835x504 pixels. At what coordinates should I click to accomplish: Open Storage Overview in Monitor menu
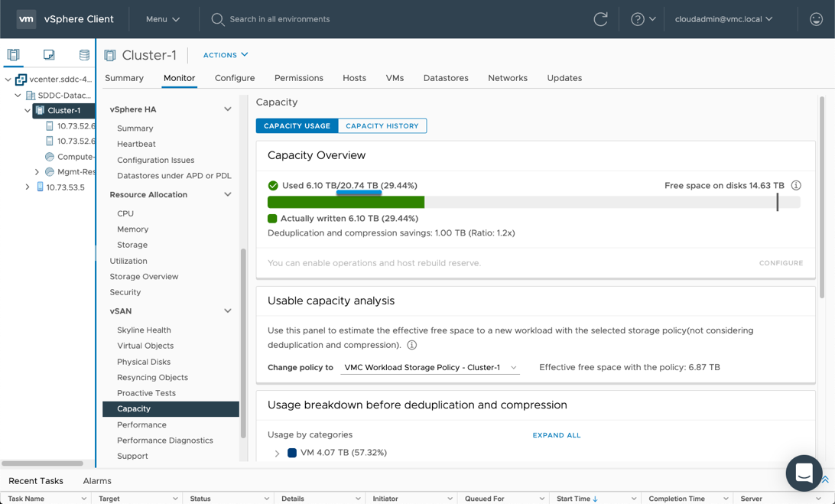[144, 277]
